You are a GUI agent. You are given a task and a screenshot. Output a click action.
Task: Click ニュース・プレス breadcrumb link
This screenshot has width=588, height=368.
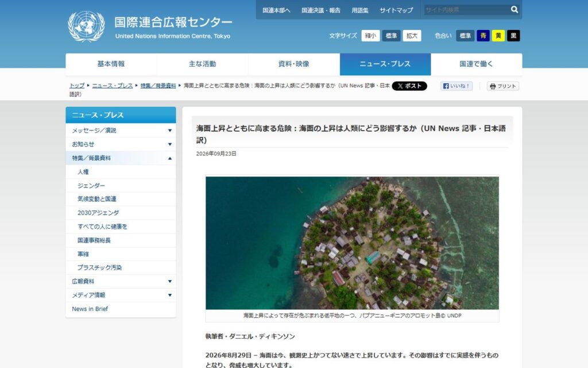pyautogui.click(x=113, y=86)
